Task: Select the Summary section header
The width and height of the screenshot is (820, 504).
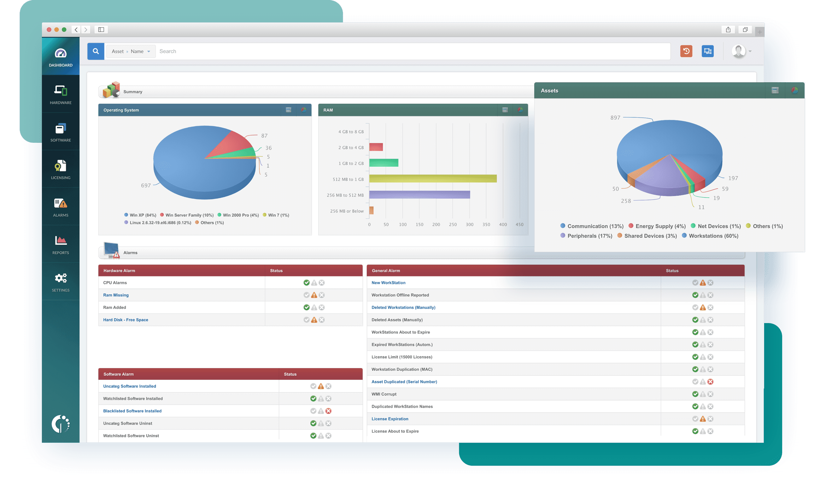Action: [133, 91]
